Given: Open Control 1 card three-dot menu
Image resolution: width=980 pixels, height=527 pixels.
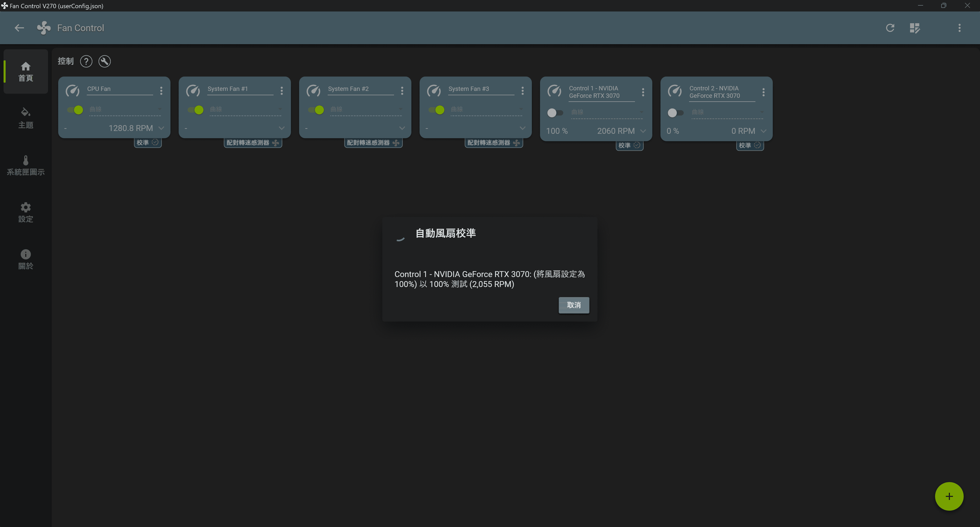Looking at the screenshot, I should coord(643,92).
